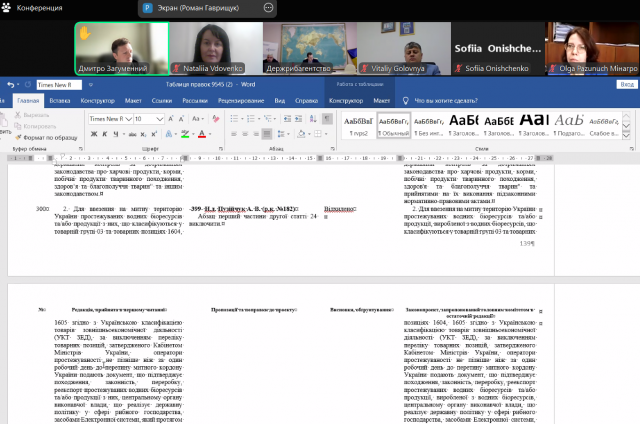Image resolution: width=640 pixels, height=424 pixels.
Task: Open the Стили styles pane launcher
Action: pyautogui.click(x=632, y=149)
